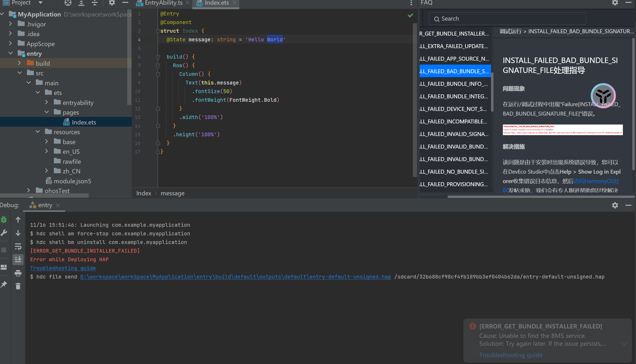Click the floating assistant round icon

click(x=603, y=96)
